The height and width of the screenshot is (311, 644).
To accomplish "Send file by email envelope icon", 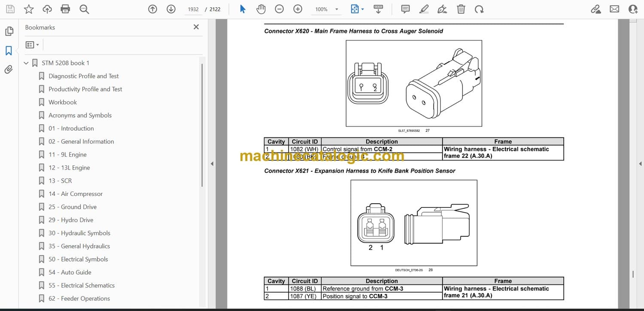I will 614,9.
